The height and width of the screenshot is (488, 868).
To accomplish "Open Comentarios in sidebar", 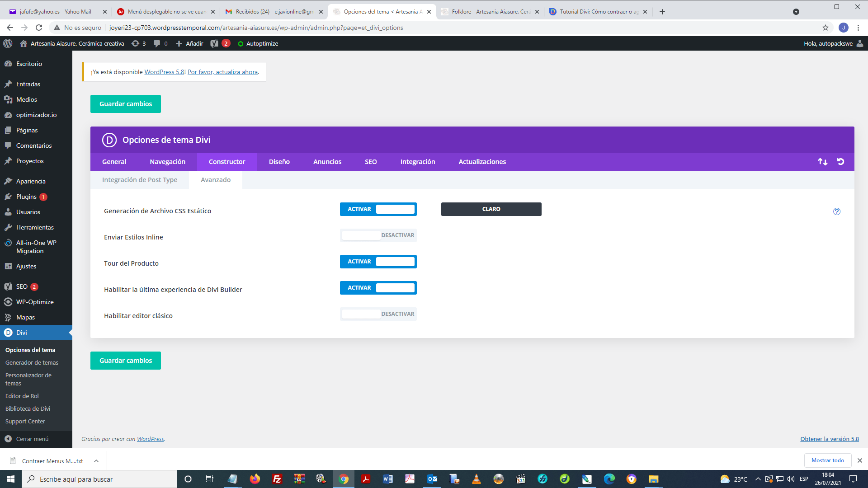I will click(36, 145).
